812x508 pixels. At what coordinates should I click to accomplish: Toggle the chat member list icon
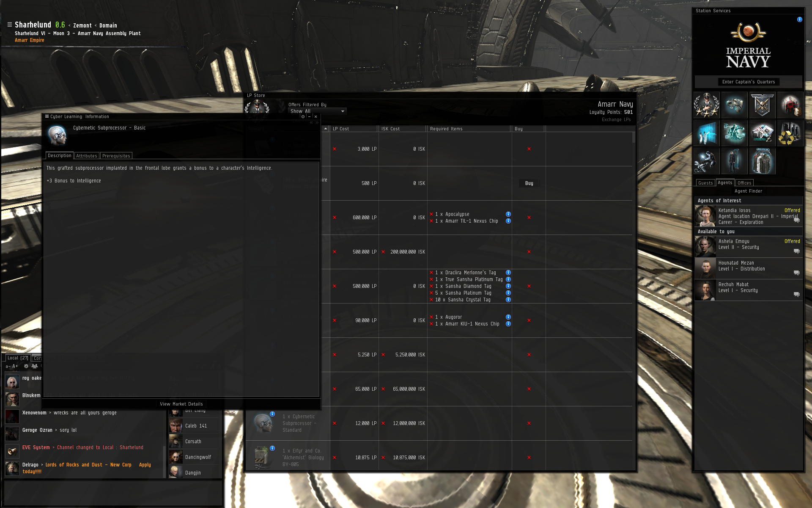click(35, 366)
